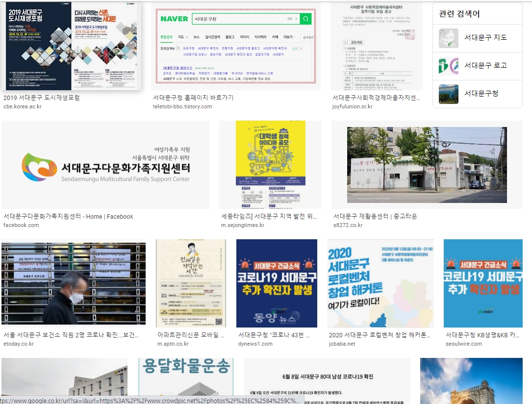Open the 용달화물운송 image thumbnail
The image size is (532, 404).
coord(186,377)
